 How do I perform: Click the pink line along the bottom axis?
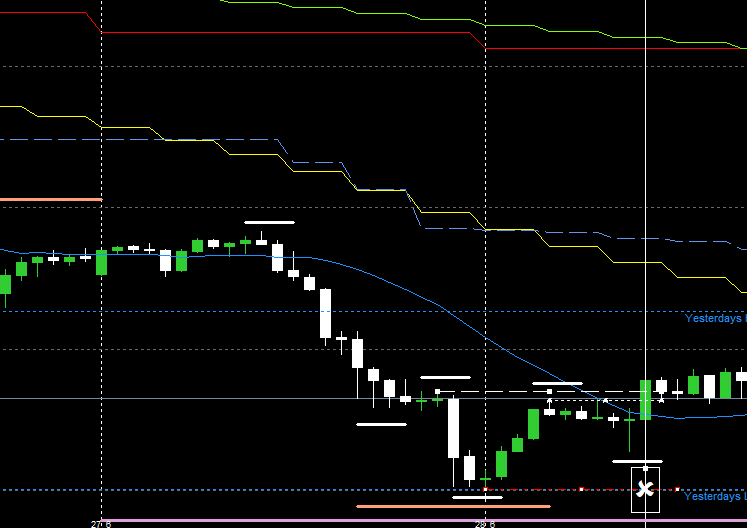(x=300, y=520)
